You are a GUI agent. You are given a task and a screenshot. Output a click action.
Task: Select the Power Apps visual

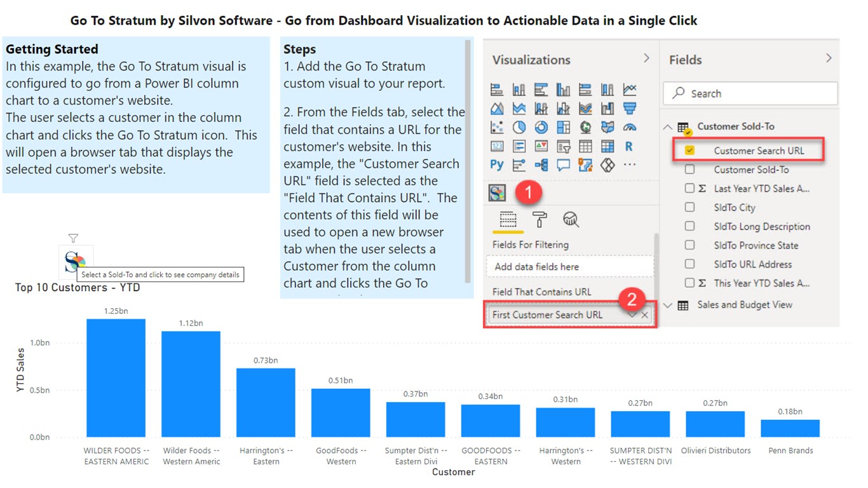[x=607, y=165]
